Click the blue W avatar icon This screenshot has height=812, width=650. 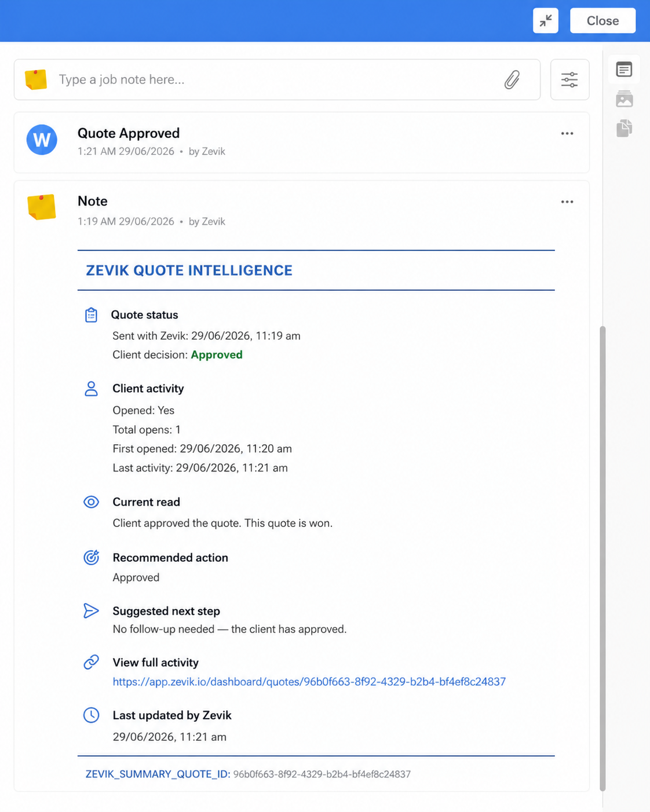(42, 140)
